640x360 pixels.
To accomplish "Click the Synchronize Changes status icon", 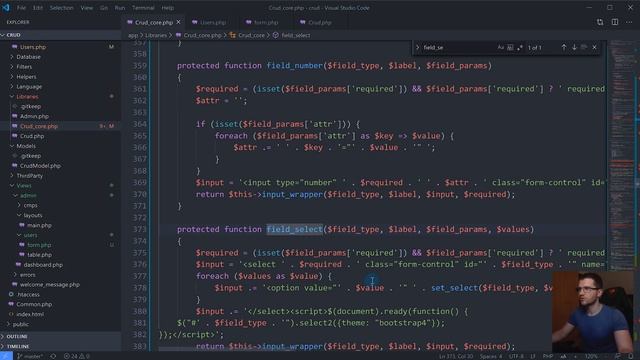I will (53, 356).
